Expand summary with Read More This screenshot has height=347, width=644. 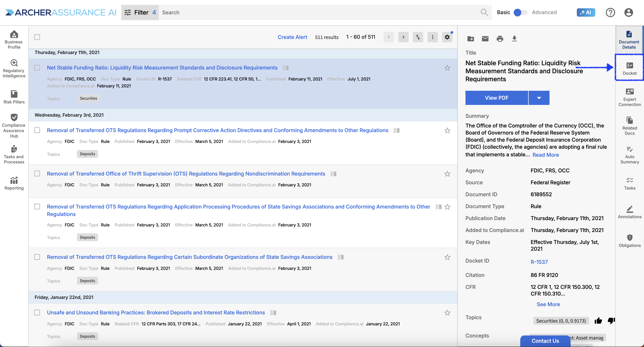click(x=545, y=155)
